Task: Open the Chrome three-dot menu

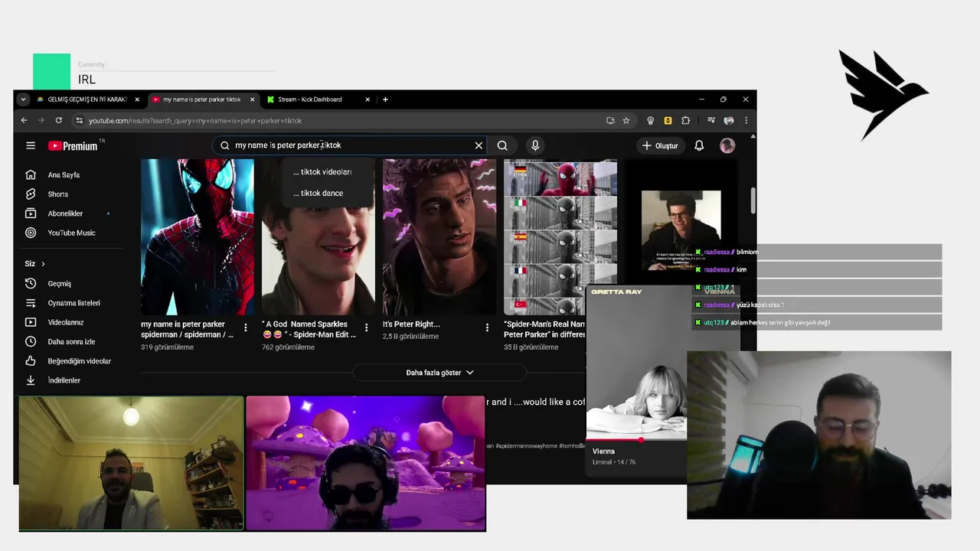Action: pyautogui.click(x=746, y=120)
